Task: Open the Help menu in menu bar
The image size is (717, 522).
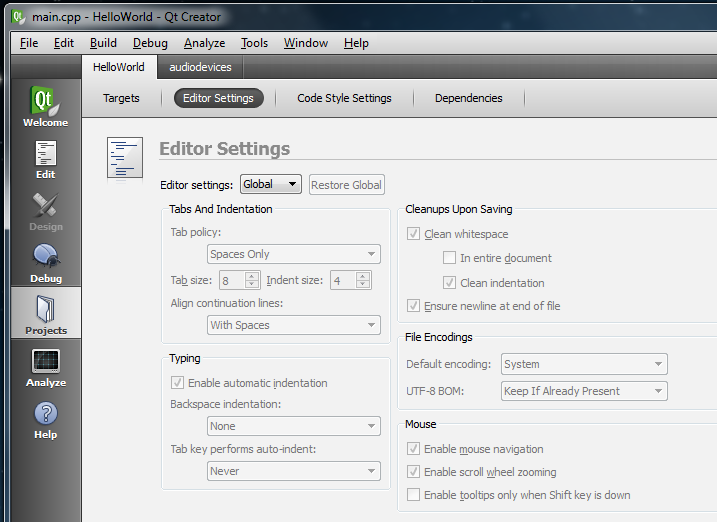Action: click(x=356, y=43)
